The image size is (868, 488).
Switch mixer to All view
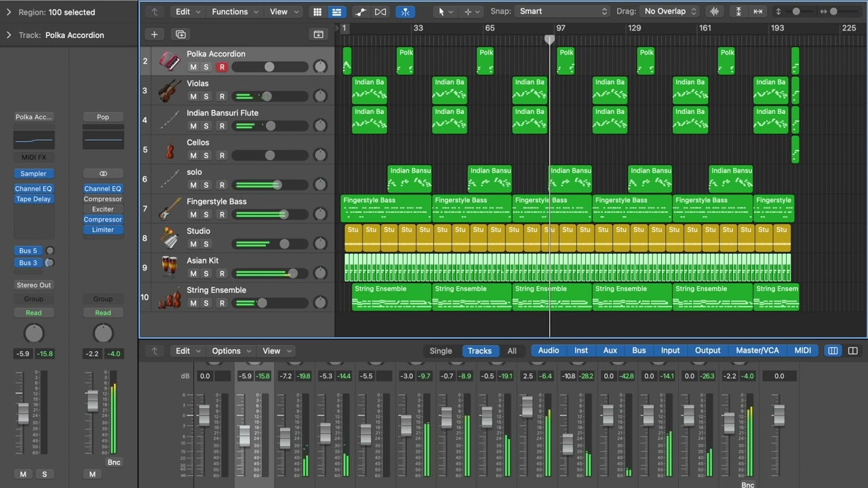(x=512, y=350)
